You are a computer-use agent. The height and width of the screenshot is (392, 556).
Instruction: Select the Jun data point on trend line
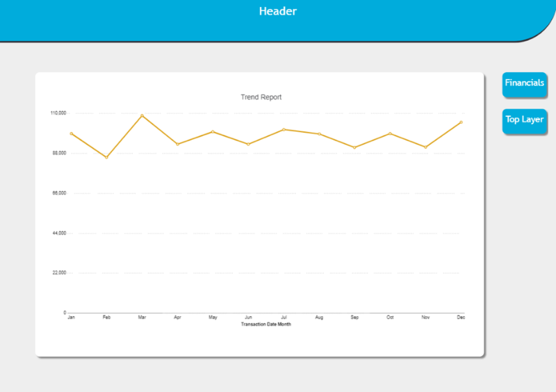[248, 144]
